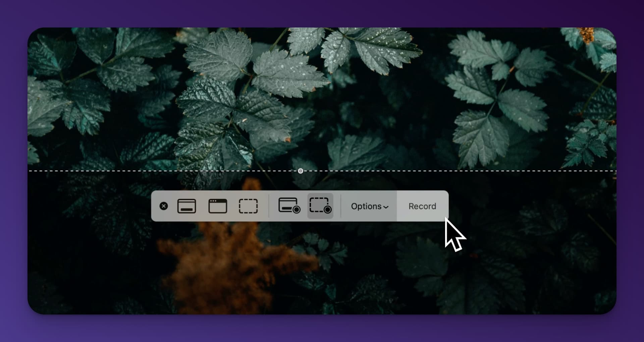This screenshot has height=342, width=644.
Task: Click the handle dot on the dashed line
Action: [300, 171]
